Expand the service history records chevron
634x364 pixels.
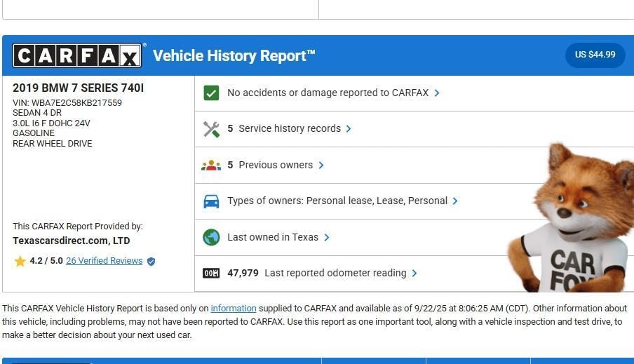point(349,129)
